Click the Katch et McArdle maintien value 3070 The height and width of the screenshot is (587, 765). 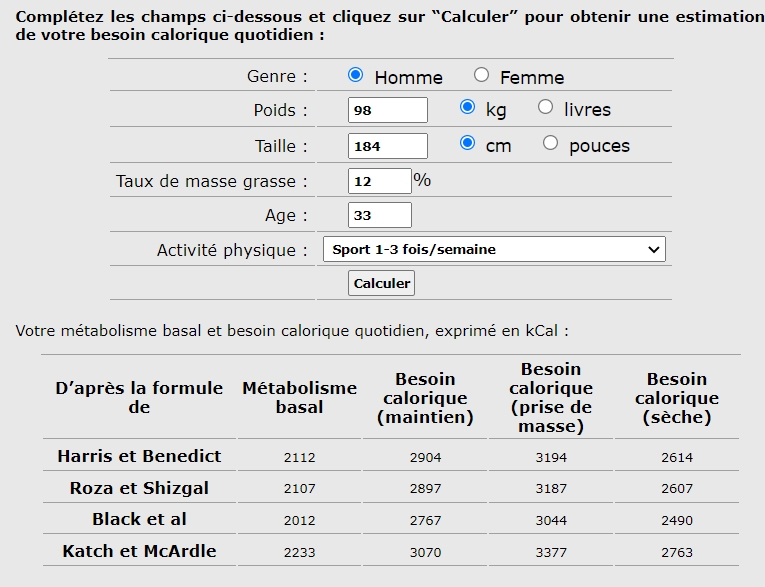click(425, 552)
